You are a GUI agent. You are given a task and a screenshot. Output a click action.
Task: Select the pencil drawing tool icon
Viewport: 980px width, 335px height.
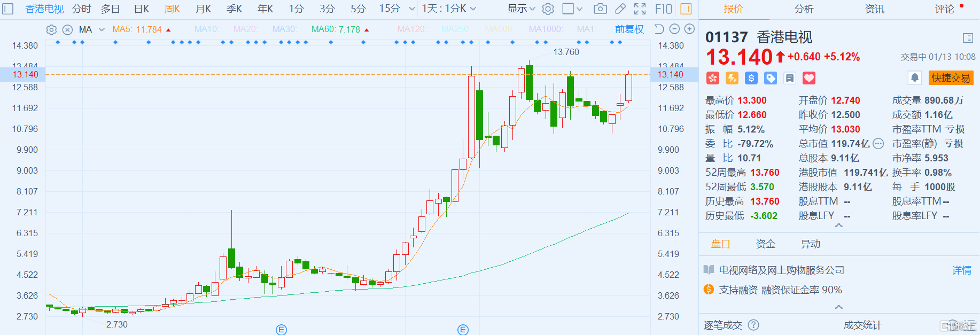(x=620, y=9)
